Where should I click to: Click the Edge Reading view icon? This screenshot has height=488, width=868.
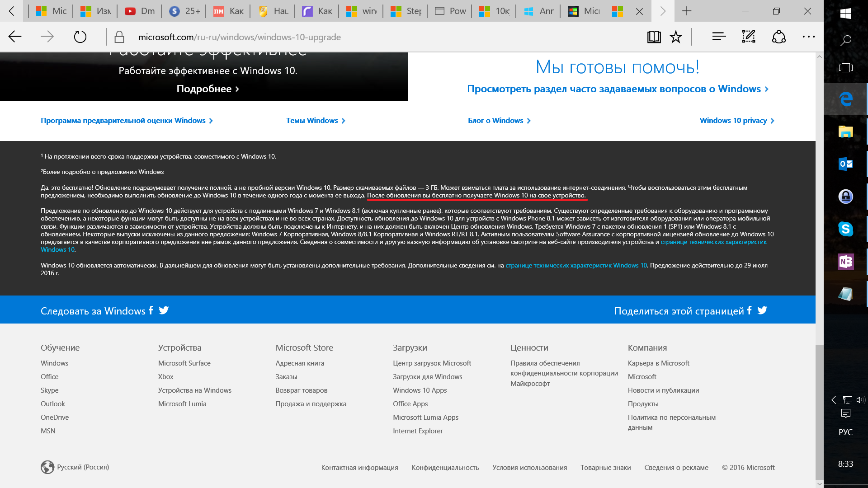coord(653,37)
